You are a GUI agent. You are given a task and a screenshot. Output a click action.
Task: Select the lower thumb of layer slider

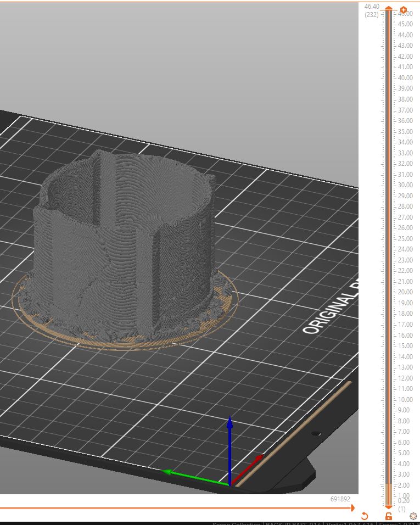[388, 506]
